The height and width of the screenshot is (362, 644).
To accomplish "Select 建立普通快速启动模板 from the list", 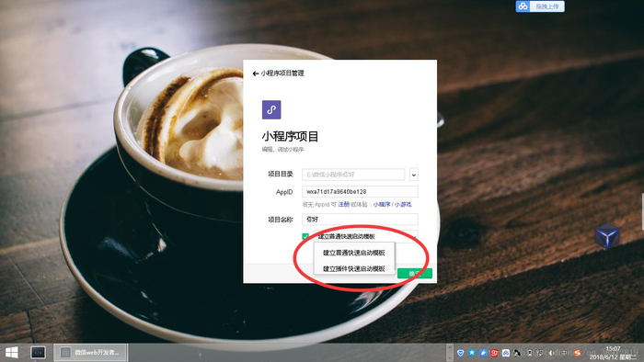I will coord(354,253).
